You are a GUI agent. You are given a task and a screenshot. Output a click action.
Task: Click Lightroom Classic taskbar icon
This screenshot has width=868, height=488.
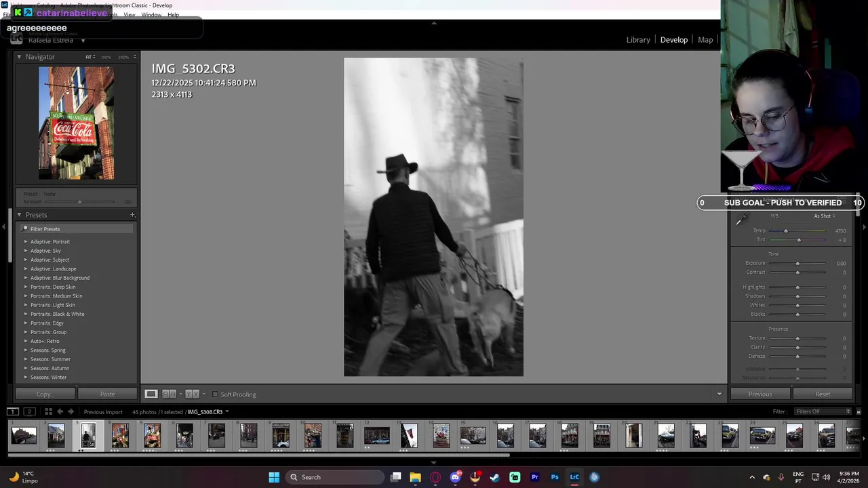coord(574,477)
